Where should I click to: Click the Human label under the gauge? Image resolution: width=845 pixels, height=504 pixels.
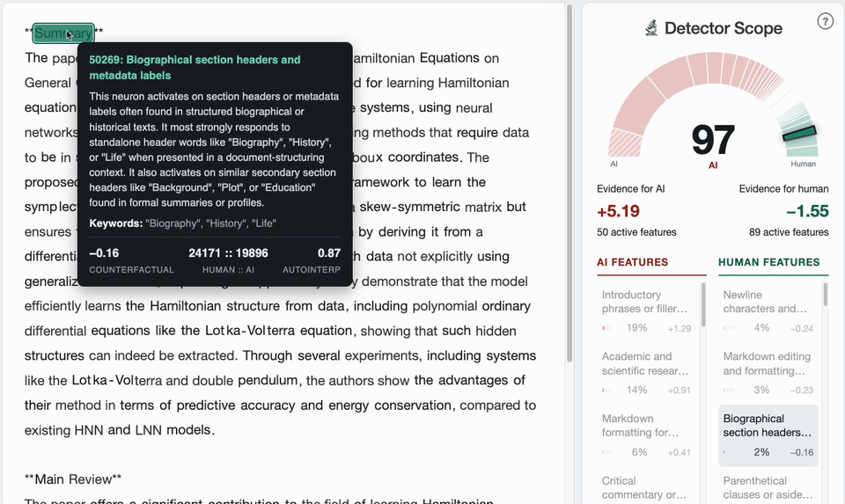point(803,164)
